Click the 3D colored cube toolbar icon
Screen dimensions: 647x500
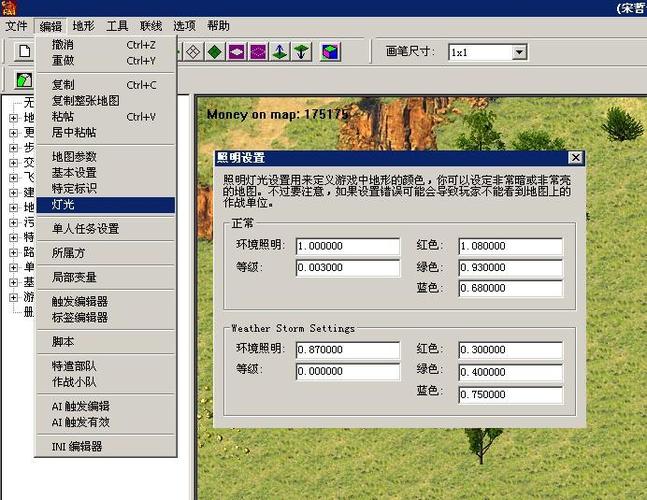click(330, 51)
